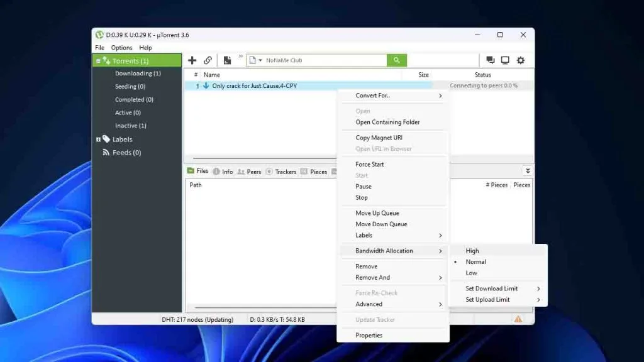
Task: Click the torrent list horizontal scrollbar
Action: coord(265,158)
